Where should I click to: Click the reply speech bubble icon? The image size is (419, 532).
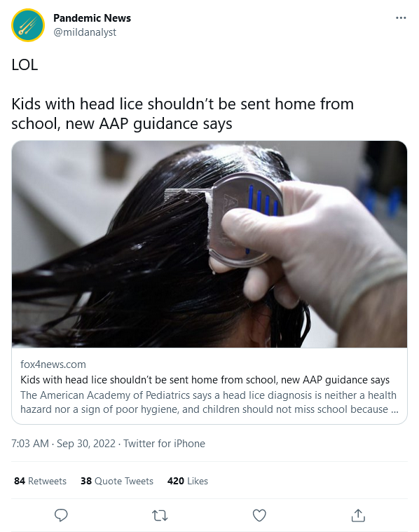pyautogui.click(x=61, y=515)
